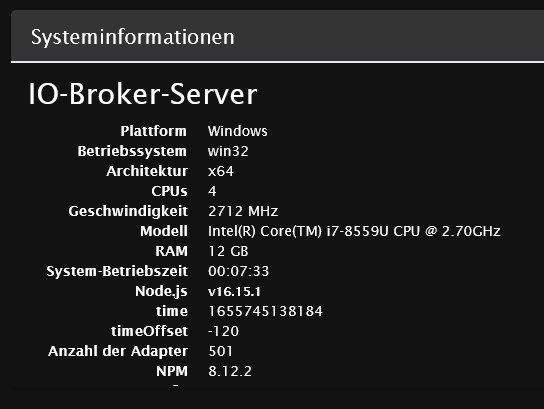Screen dimensions: 544x409
Task: Select the adapter count 501
Action: 220,351
